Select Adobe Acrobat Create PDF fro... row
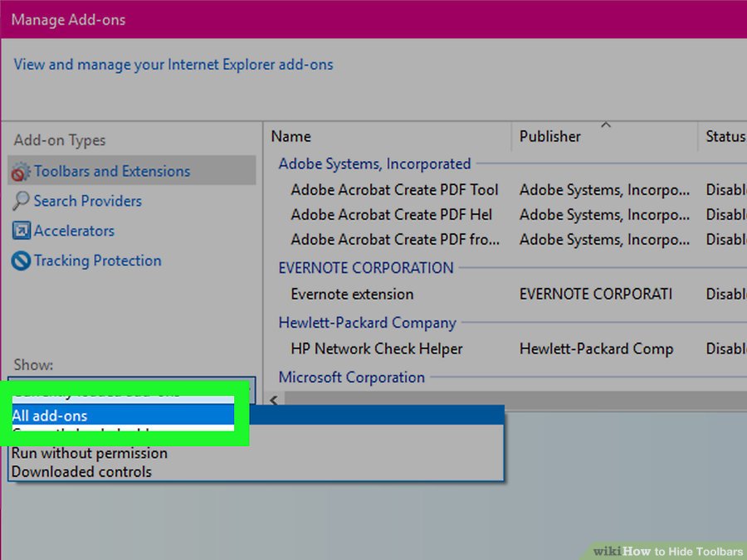 click(x=515, y=240)
